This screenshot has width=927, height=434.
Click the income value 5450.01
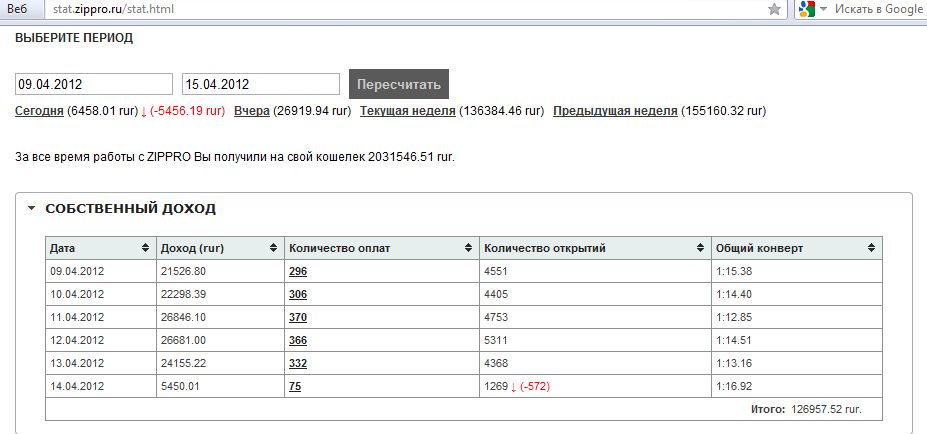[x=180, y=387]
